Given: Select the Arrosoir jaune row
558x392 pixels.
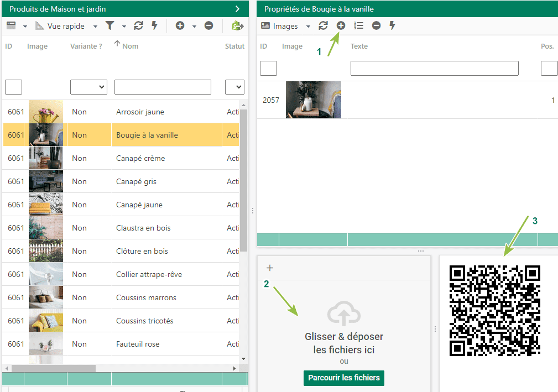Looking at the screenshot, I should click(x=121, y=112).
